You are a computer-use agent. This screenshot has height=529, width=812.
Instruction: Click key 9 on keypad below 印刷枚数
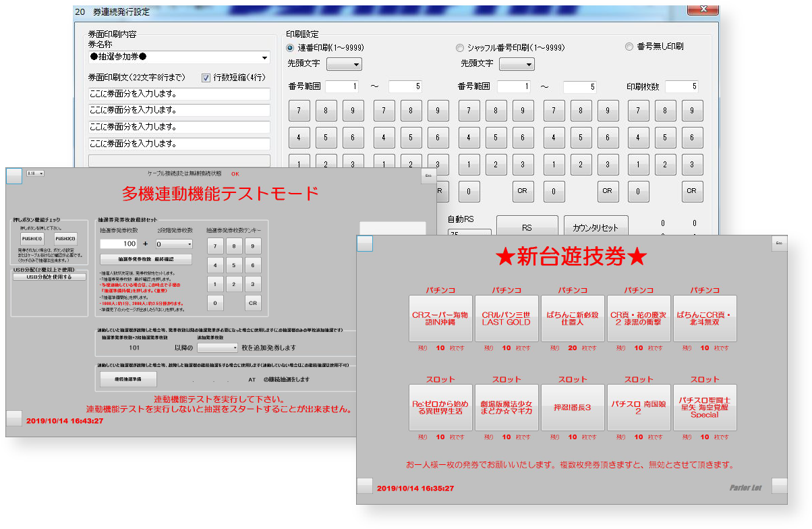692,110
